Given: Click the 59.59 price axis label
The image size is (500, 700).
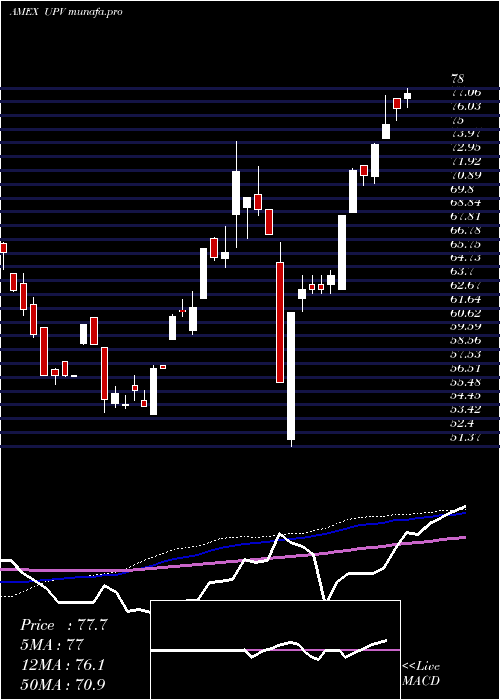Looking at the screenshot, I should pos(466,326).
